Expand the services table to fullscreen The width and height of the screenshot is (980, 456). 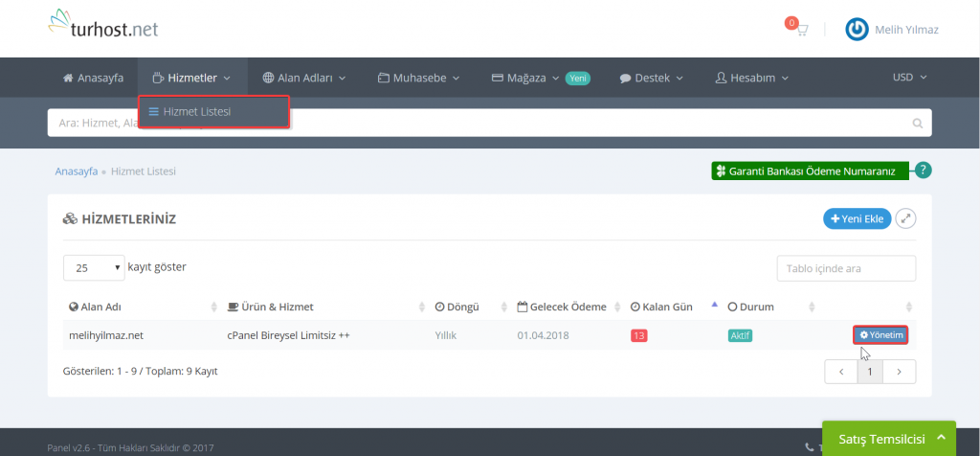[x=905, y=219]
